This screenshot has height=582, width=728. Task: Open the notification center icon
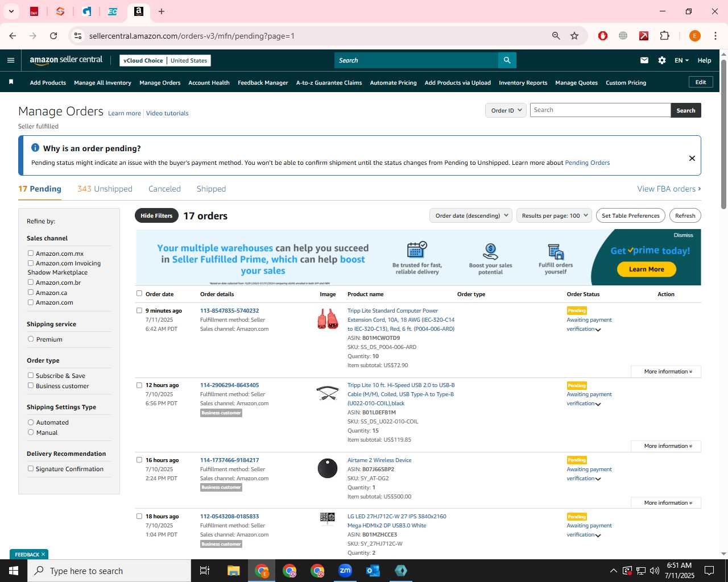709,571
